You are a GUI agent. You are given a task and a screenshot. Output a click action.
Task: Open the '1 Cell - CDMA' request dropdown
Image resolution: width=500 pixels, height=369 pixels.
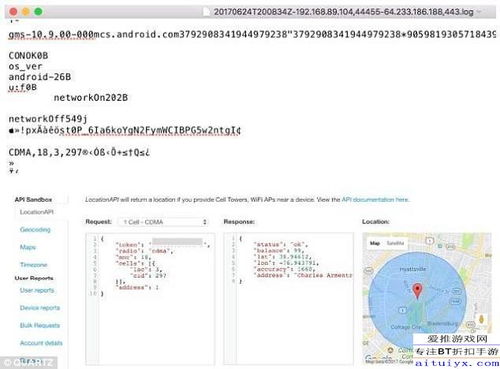tap(163, 222)
